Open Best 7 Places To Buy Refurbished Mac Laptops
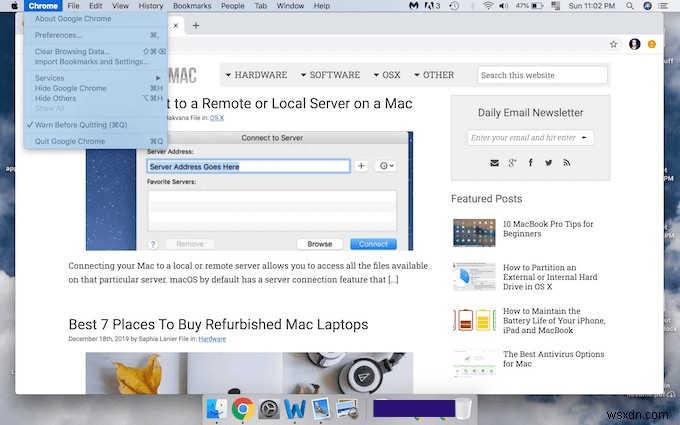Viewport: 680px width, 425px height. tap(218, 324)
